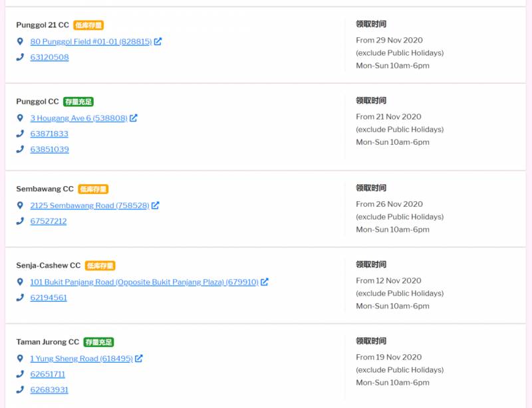Click phone number 62683931

tap(49, 390)
